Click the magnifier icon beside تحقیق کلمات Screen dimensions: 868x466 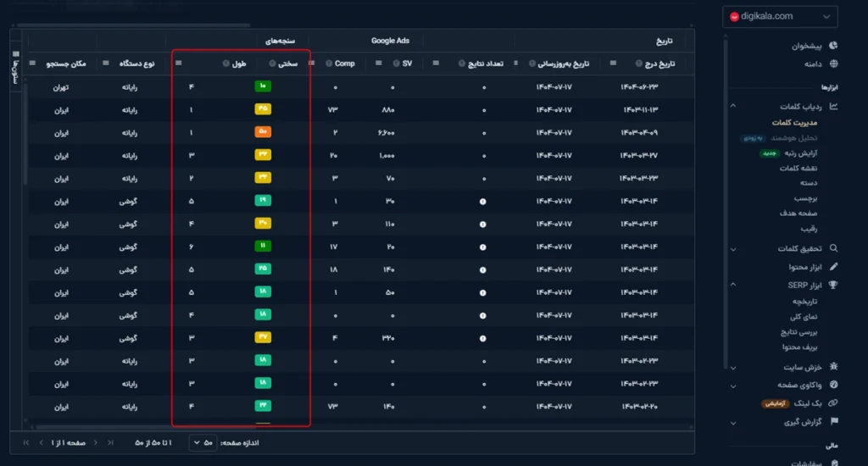tap(833, 248)
